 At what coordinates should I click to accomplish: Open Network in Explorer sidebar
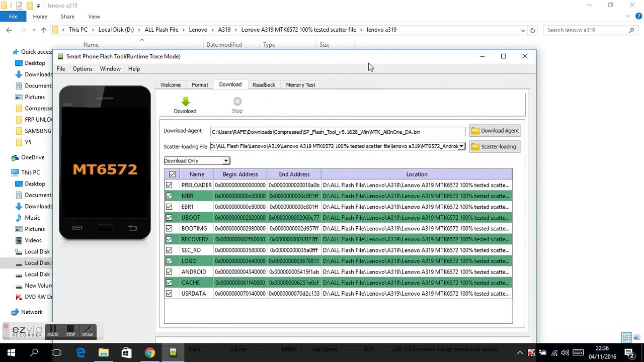[32, 312]
